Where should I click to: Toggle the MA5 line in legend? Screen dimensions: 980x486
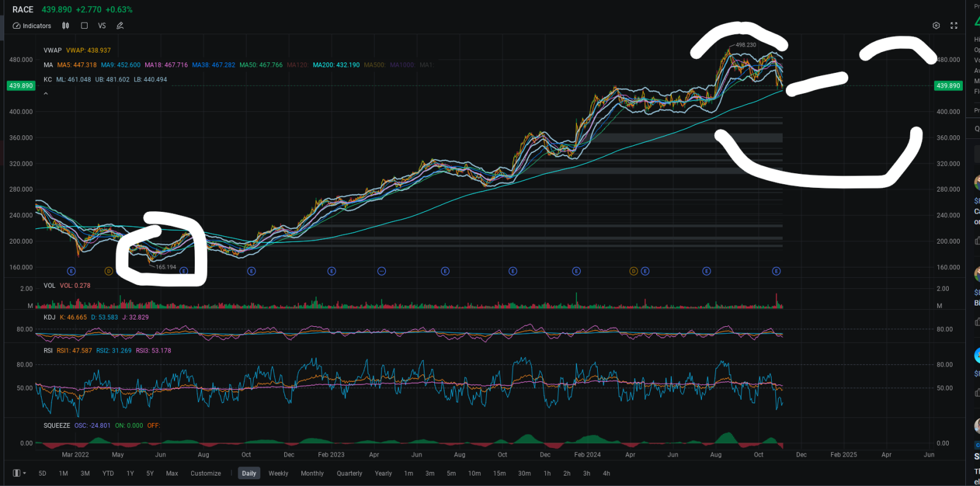click(77, 65)
